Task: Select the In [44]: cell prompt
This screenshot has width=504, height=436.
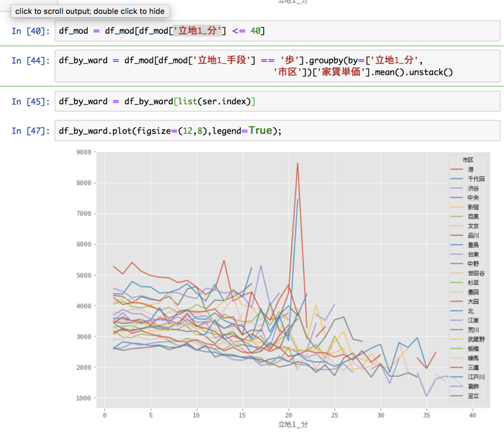Action: pyautogui.click(x=31, y=61)
